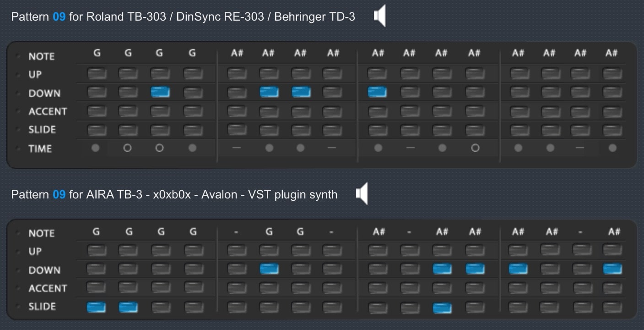Screen dimensions: 644x330
Task: Click the A# note at step 5 of the TB-303 pattern
Action: tap(237, 53)
